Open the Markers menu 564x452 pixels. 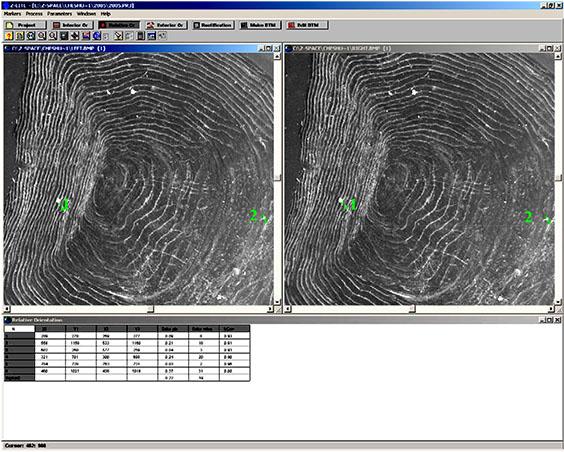[12, 14]
